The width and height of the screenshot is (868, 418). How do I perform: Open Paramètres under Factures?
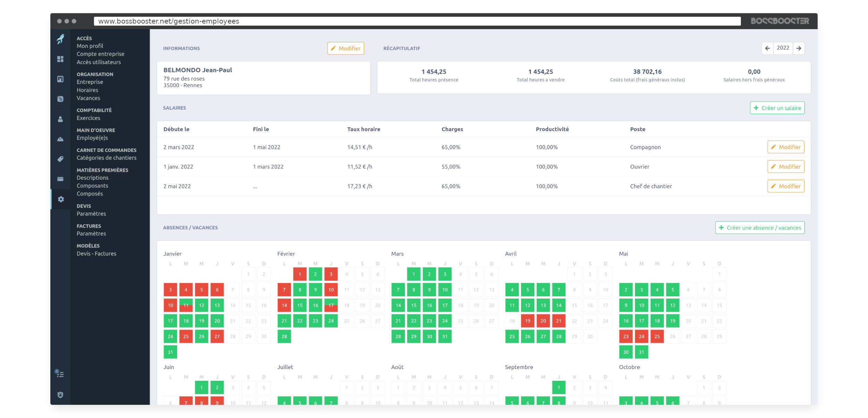[x=91, y=234]
